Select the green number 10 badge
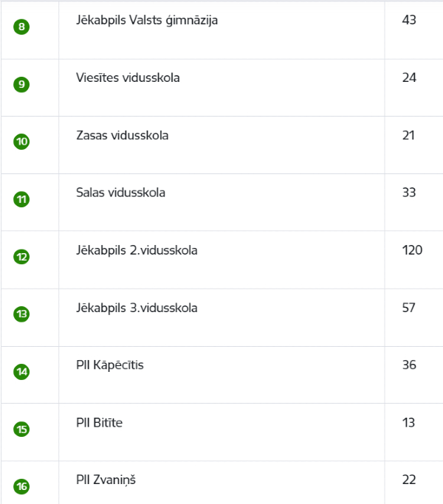The height and width of the screenshot is (504, 443). [x=21, y=142]
